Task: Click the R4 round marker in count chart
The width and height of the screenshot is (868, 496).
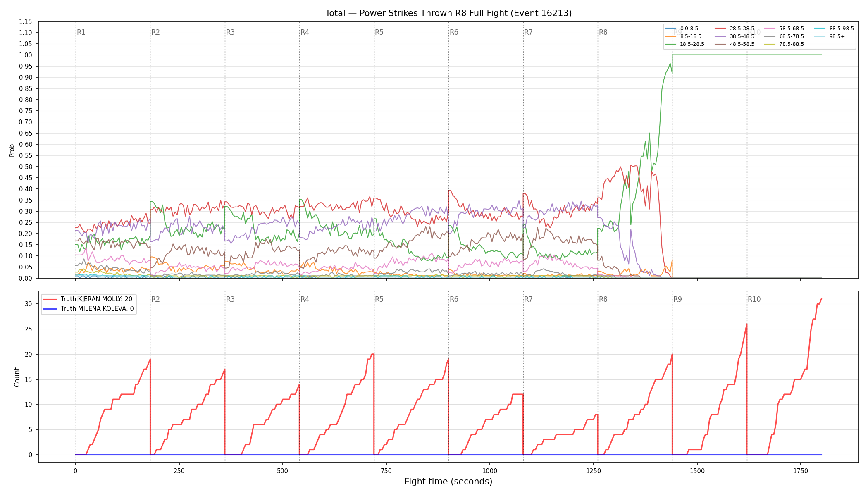Action: (x=305, y=299)
